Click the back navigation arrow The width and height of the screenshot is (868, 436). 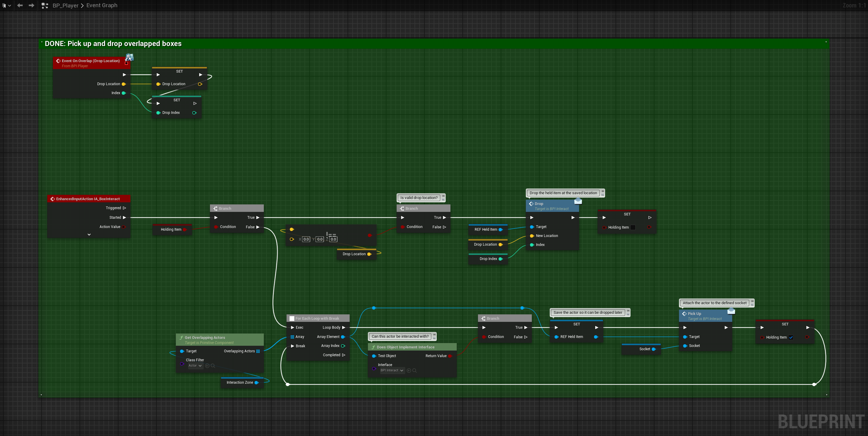(20, 5)
